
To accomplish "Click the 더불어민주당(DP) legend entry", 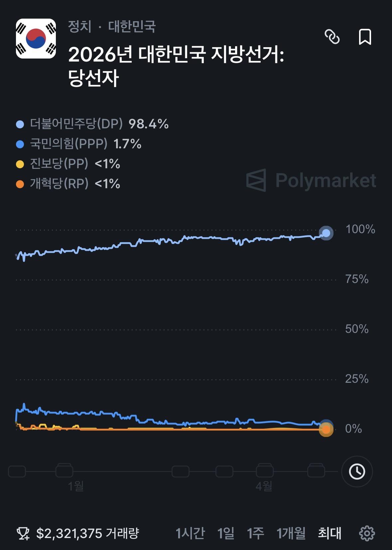I will tap(76, 124).
